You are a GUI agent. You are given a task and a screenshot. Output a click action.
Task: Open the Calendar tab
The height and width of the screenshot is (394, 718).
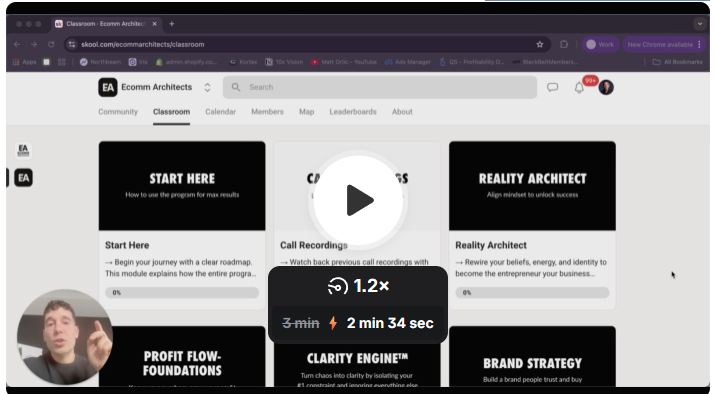pos(220,112)
